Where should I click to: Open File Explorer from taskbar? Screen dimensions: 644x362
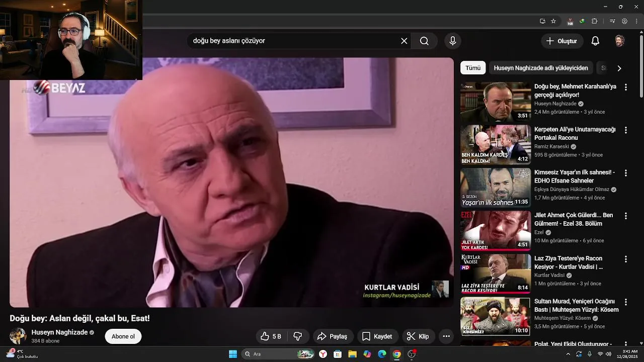(352, 354)
